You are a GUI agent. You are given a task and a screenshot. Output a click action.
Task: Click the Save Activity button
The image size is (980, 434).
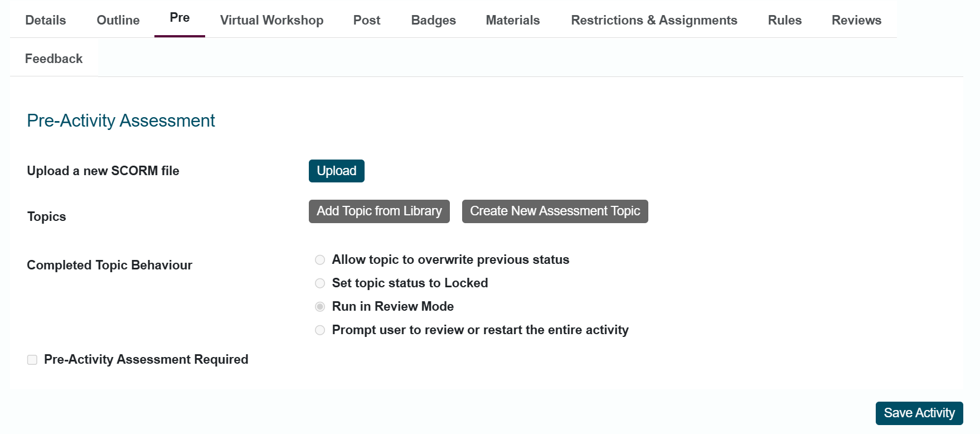919,413
